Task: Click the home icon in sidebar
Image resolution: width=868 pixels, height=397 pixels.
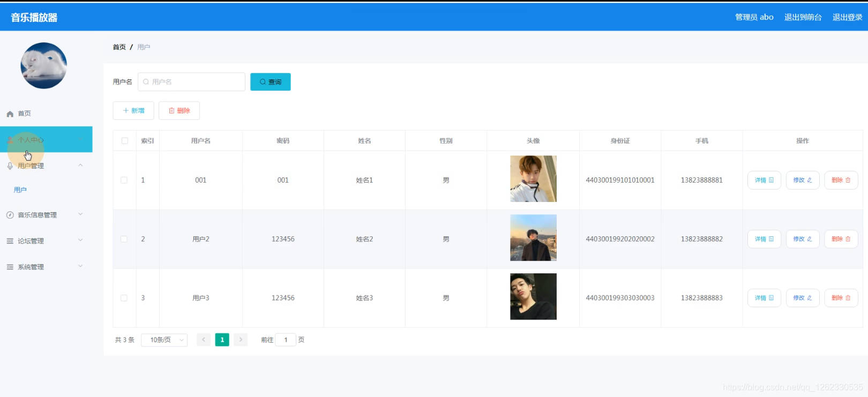Action: [x=10, y=114]
